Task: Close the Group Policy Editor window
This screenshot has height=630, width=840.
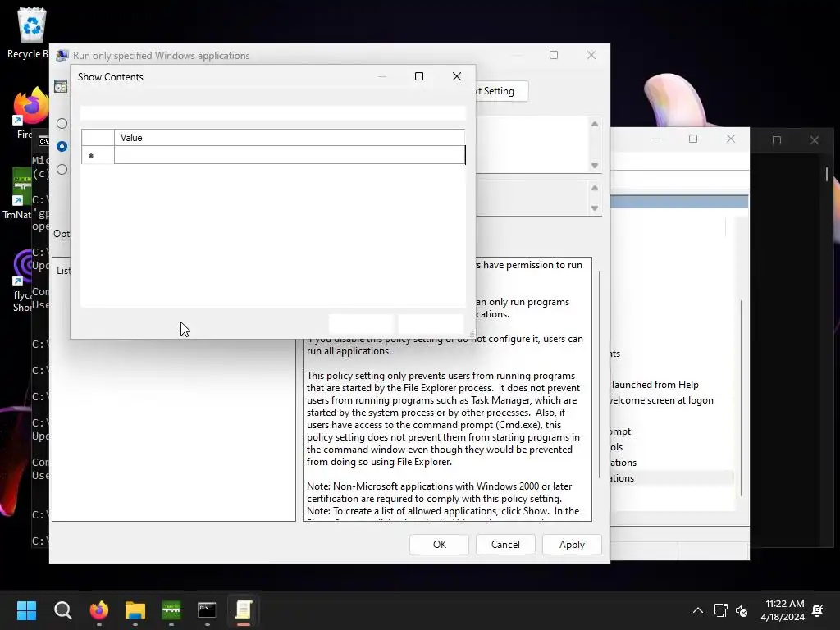Action: [730, 139]
